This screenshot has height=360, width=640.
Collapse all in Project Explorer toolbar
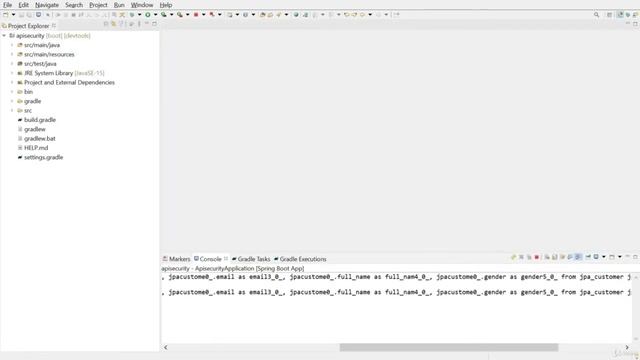click(106, 24)
